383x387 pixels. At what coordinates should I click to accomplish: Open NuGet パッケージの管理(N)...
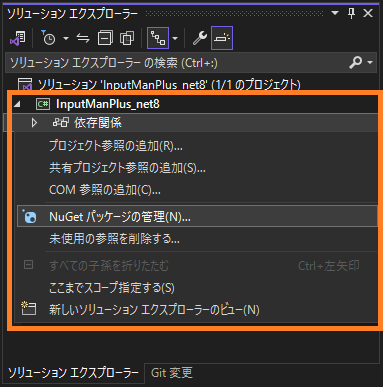point(197,217)
